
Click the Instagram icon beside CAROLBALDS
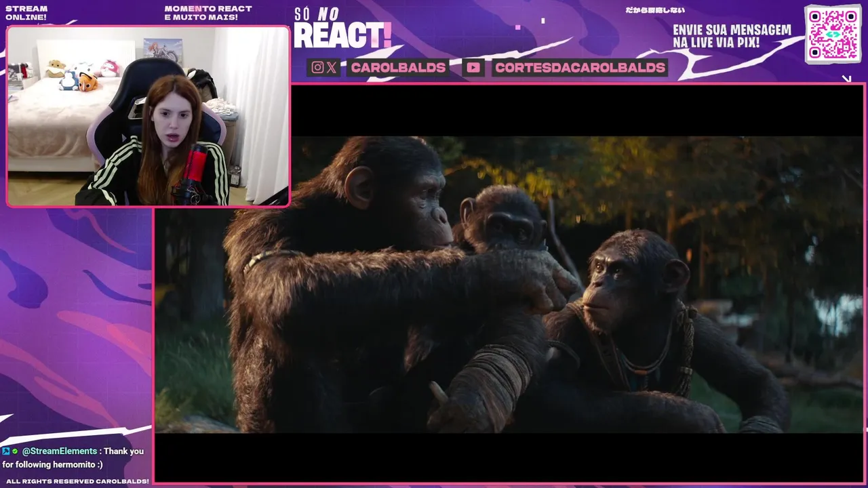[x=317, y=67]
